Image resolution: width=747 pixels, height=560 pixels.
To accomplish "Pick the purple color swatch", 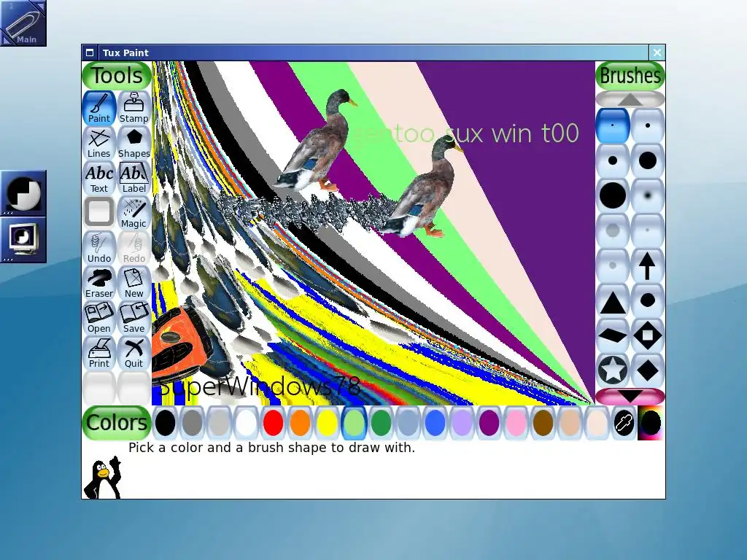I will (489, 422).
